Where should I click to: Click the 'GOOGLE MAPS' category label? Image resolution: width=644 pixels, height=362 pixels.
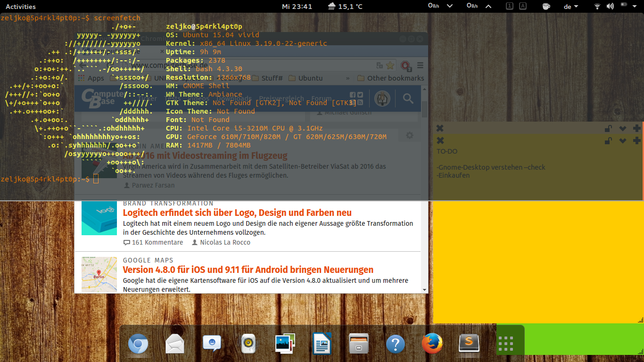148,260
